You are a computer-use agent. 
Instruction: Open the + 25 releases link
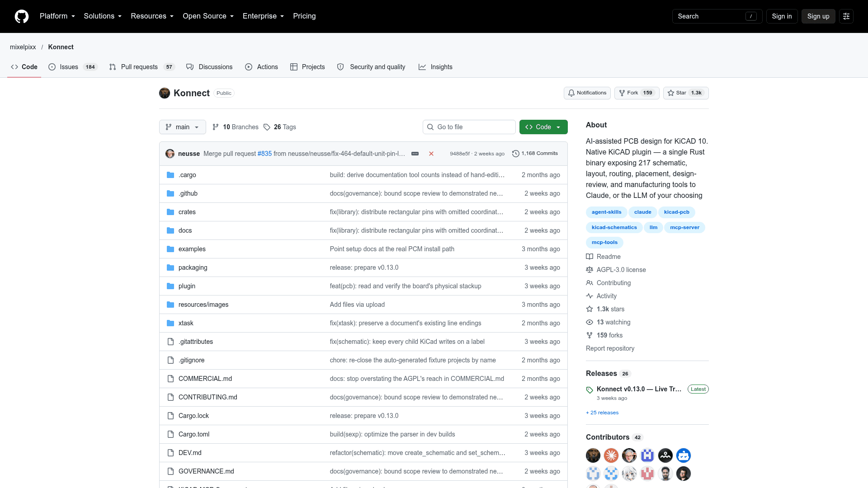[x=602, y=413]
